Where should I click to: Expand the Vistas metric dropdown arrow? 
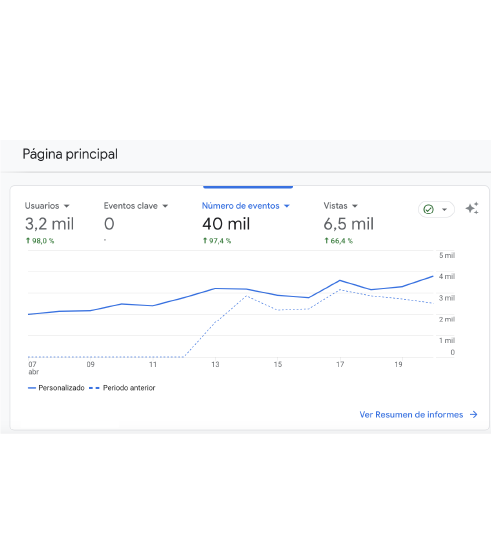point(355,206)
